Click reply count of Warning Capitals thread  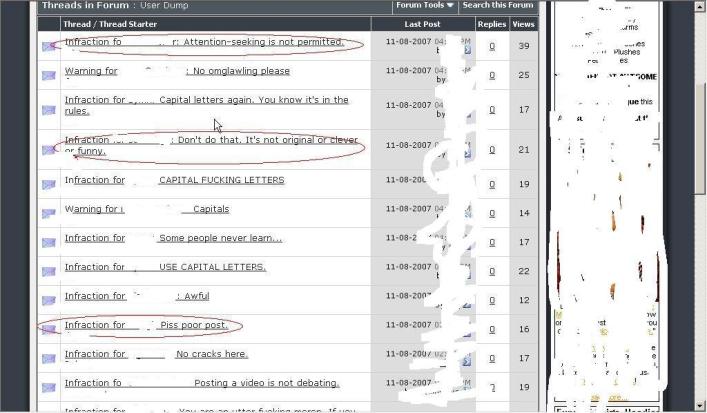click(x=492, y=213)
